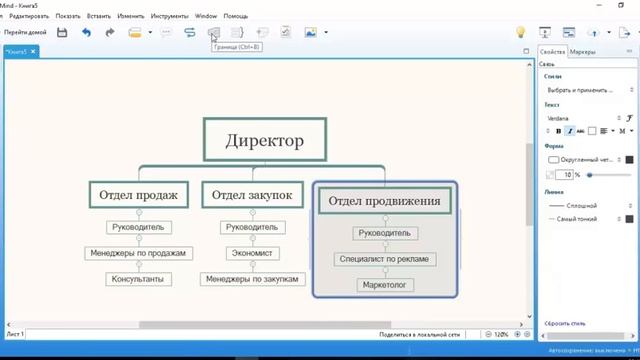The image size is (640, 360).
Task: Click the 120% zoom level value
Action: click(501, 334)
